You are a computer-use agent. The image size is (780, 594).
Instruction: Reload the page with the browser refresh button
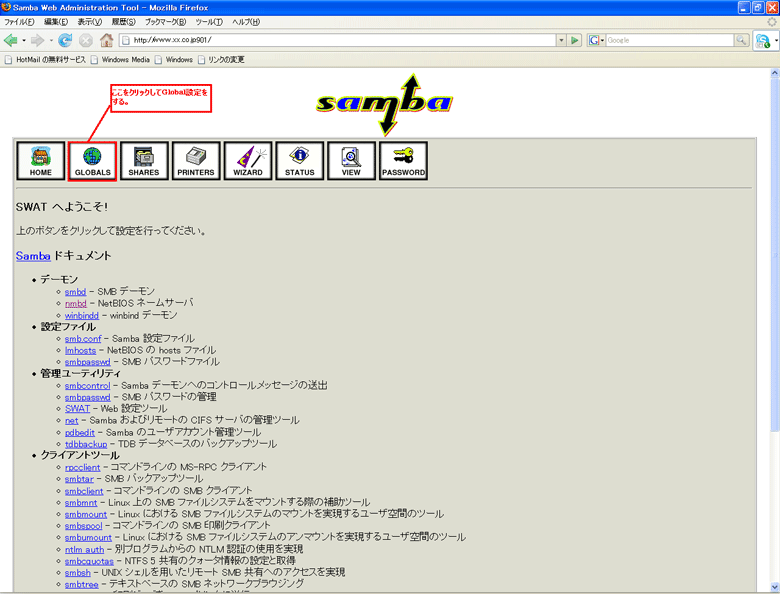(x=65, y=40)
